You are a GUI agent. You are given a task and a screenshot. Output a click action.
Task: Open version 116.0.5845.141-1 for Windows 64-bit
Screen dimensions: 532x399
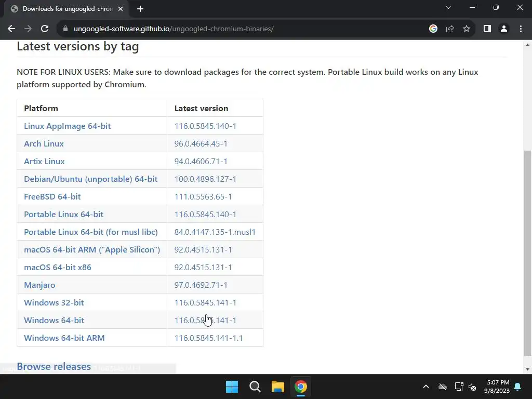[205, 320]
